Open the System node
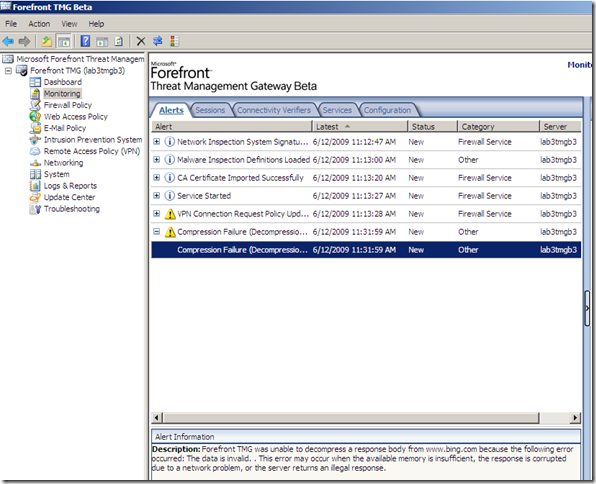 57,174
